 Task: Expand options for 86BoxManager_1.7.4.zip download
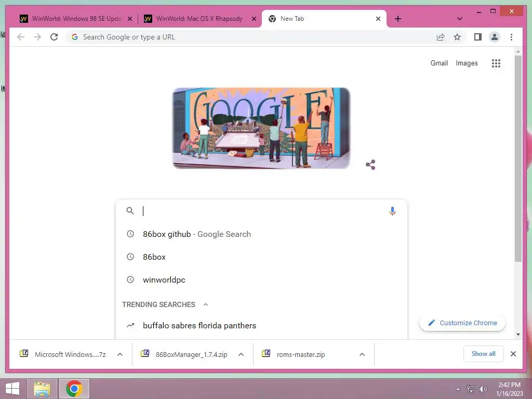click(x=241, y=354)
